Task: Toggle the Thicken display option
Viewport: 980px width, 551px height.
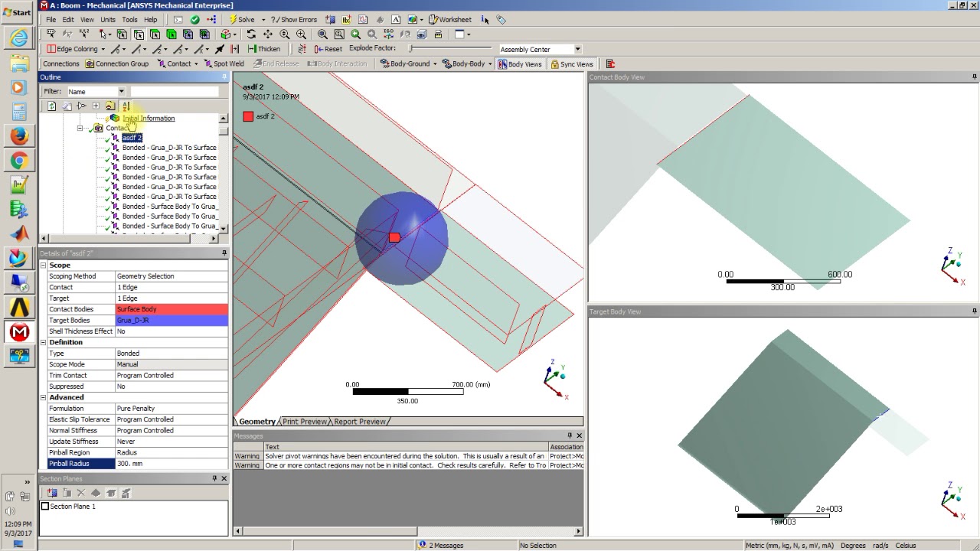Action: click(x=263, y=49)
